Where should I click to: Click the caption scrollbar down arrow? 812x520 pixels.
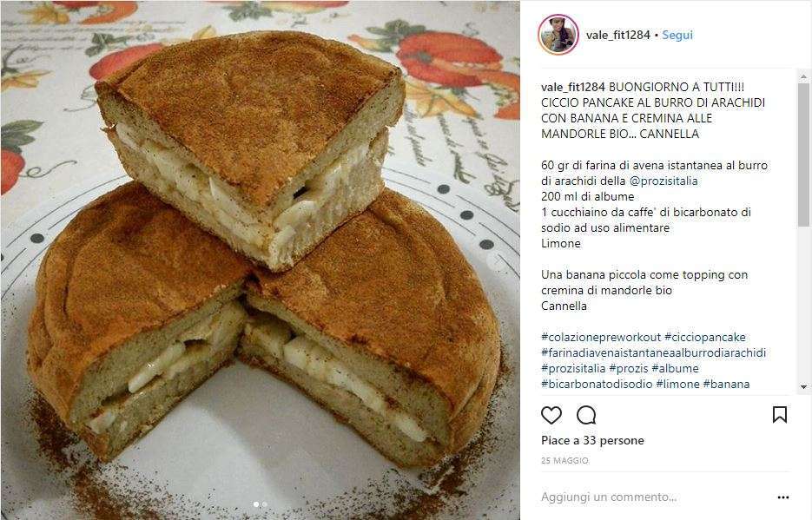coord(803,387)
